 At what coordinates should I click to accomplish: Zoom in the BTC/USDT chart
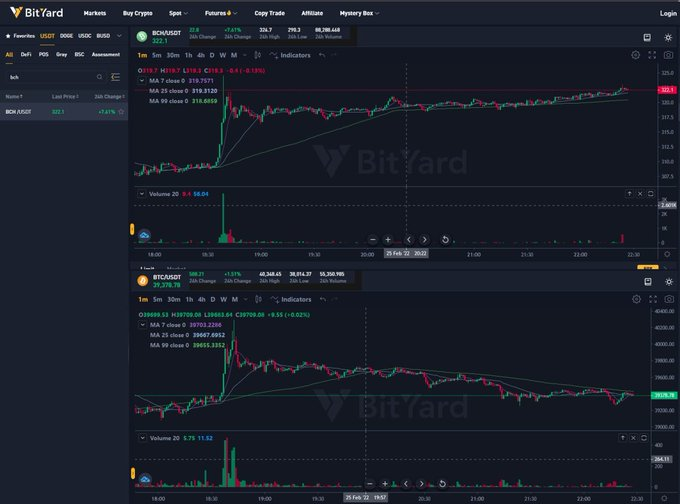point(385,484)
